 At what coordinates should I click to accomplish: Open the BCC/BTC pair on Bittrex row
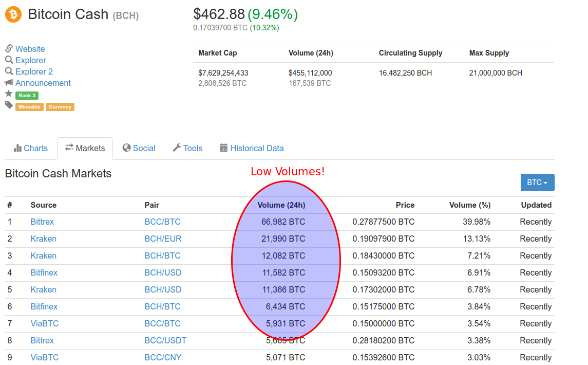pyautogui.click(x=162, y=222)
